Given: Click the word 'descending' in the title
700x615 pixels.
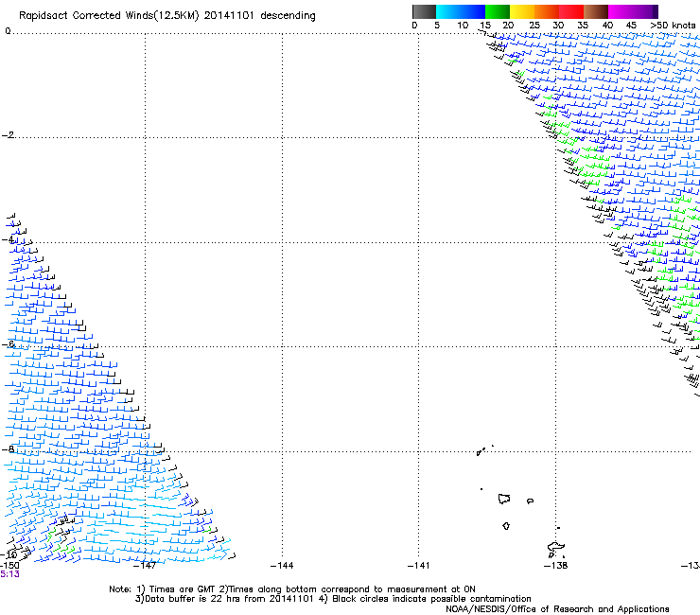Looking at the screenshot, I should click(x=288, y=16).
